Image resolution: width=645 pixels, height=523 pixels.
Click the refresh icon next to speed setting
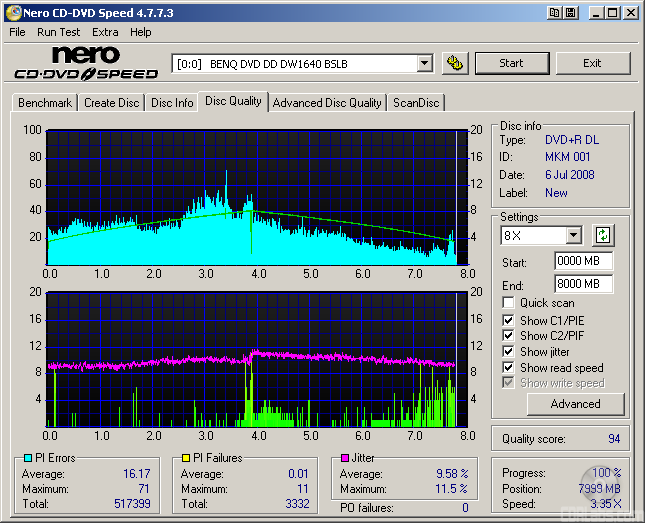(602, 236)
